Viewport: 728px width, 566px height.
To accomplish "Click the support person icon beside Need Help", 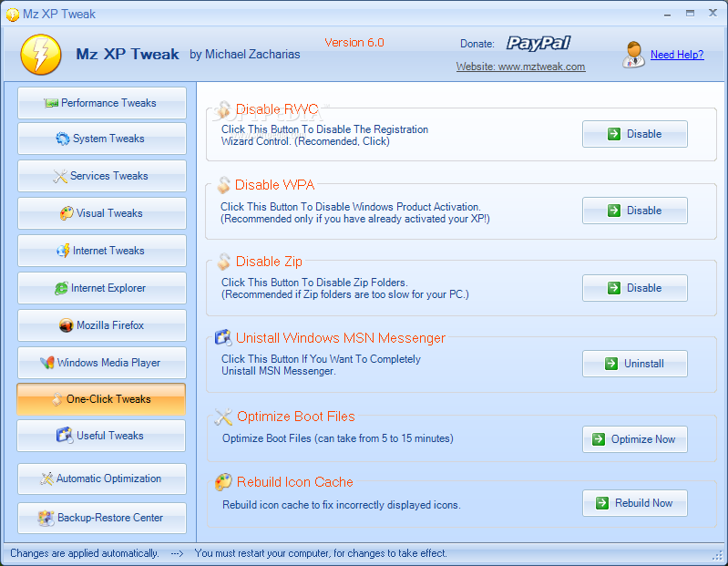I will pyautogui.click(x=633, y=55).
